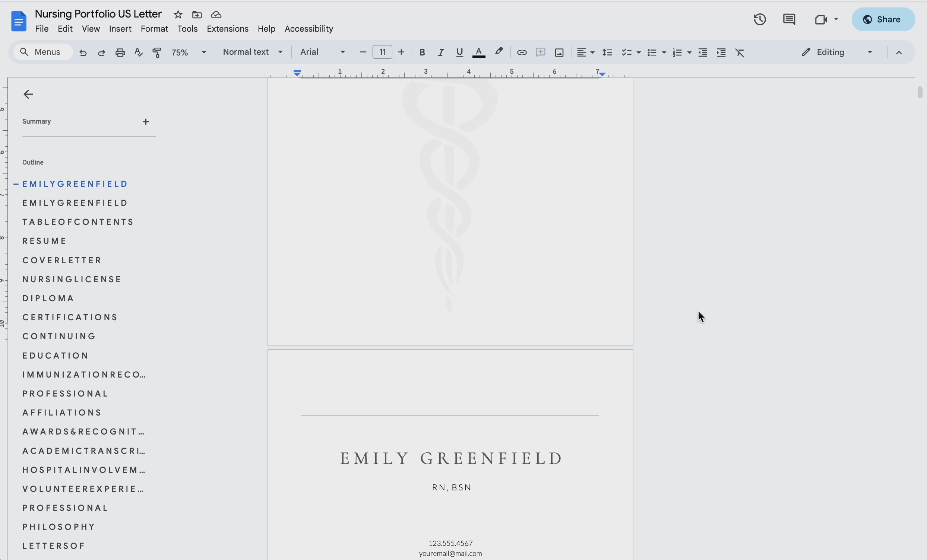Toggle bold formatting

coord(422,52)
